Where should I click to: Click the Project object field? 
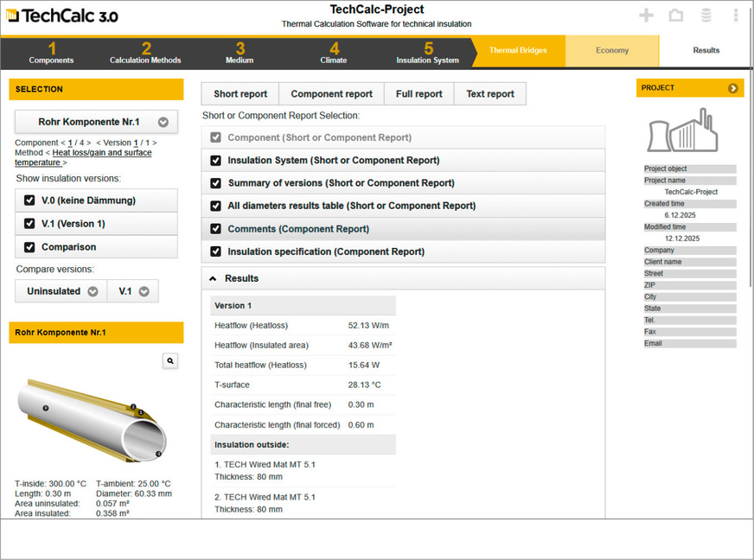pyautogui.click(x=690, y=169)
